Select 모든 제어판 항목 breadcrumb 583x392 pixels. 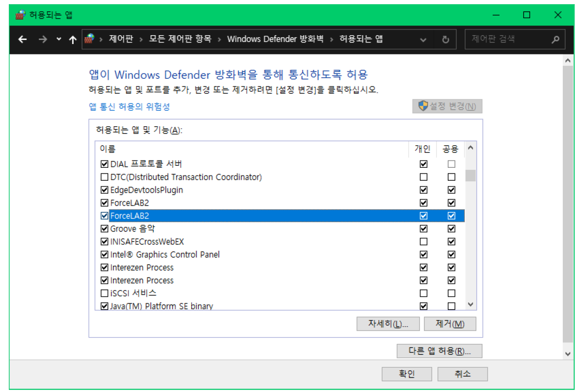tap(180, 39)
